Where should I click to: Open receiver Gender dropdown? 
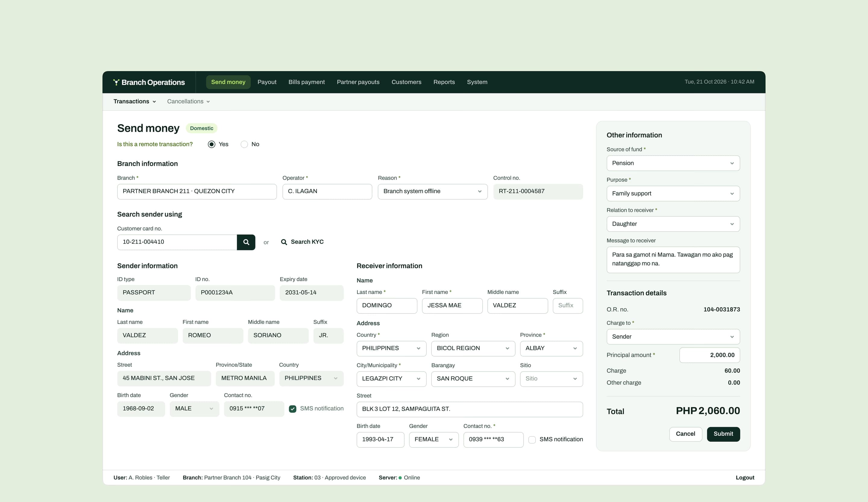point(434,440)
